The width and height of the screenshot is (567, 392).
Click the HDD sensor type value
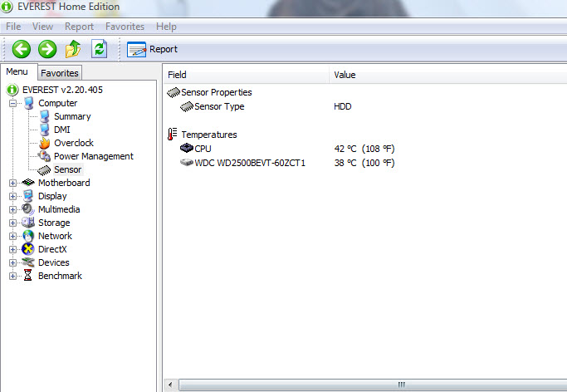coord(343,106)
